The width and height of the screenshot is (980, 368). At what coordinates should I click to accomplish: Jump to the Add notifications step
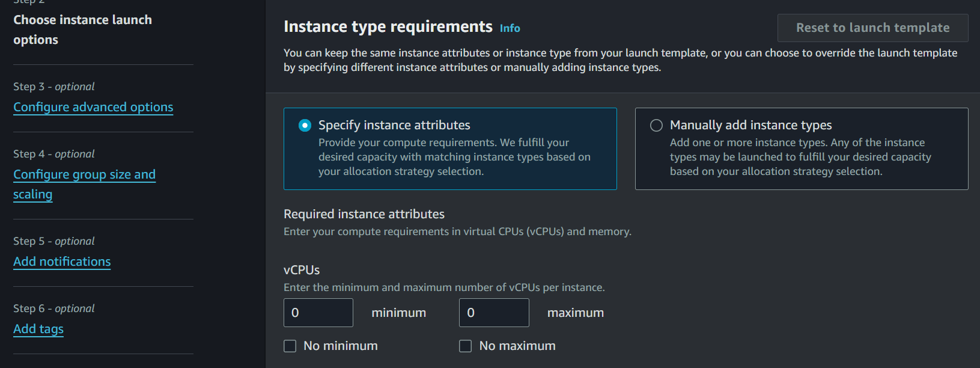tap(62, 262)
